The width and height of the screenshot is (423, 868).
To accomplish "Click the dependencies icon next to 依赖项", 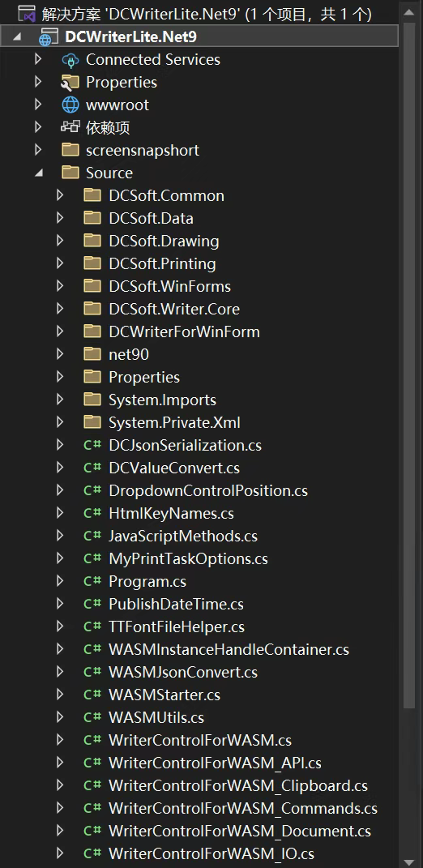I will (x=70, y=127).
